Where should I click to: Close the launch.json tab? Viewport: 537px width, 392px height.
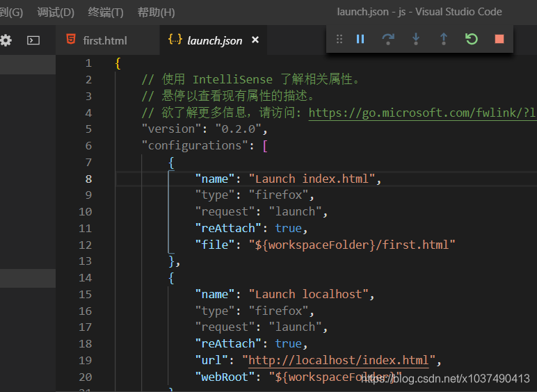[255, 40]
